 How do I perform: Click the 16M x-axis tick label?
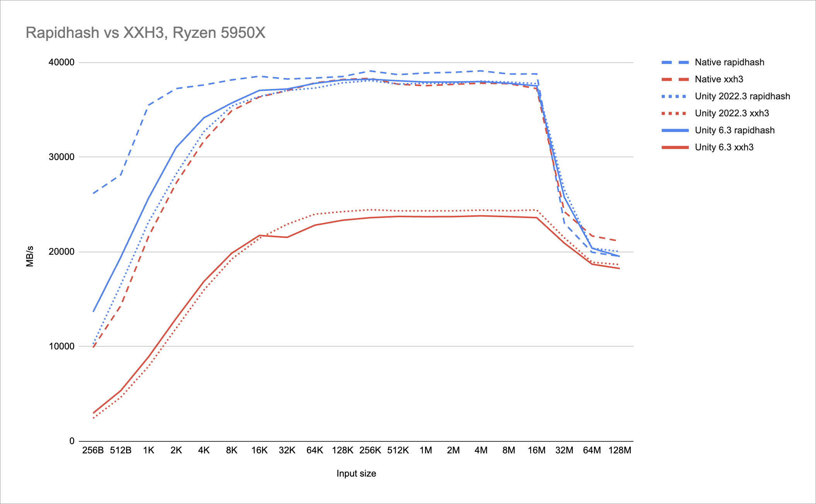click(536, 450)
